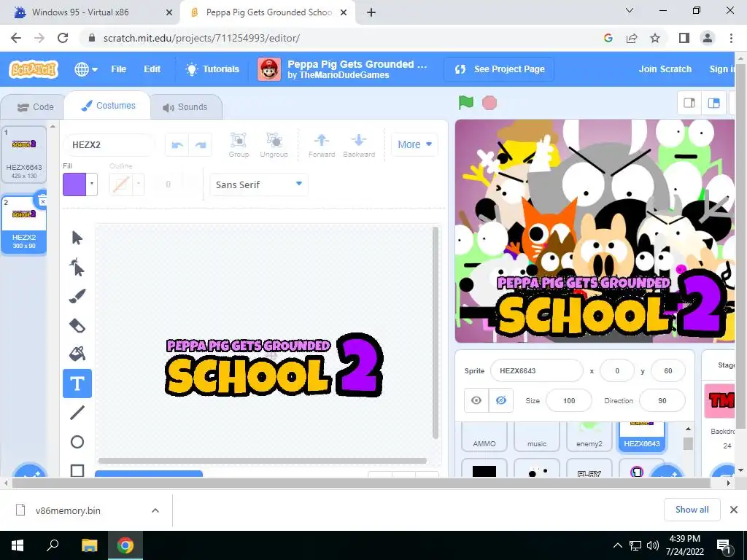Switch to the Sounds tab
The height and width of the screenshot is (560, 747).
click(185, 107)
